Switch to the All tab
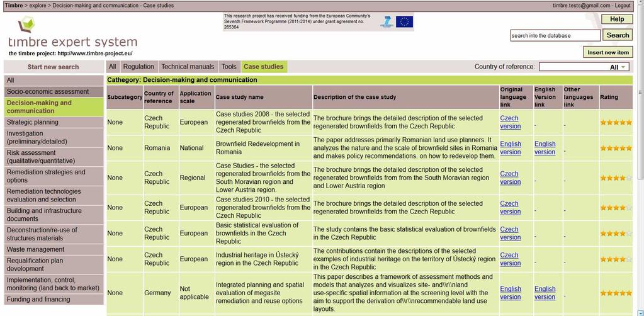 (x=113, y=67)
